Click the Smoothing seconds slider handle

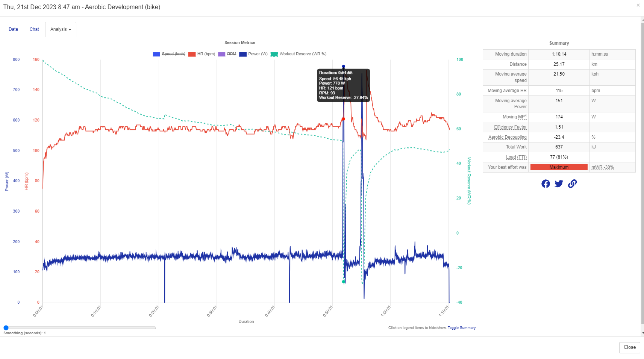pos(6,328)
